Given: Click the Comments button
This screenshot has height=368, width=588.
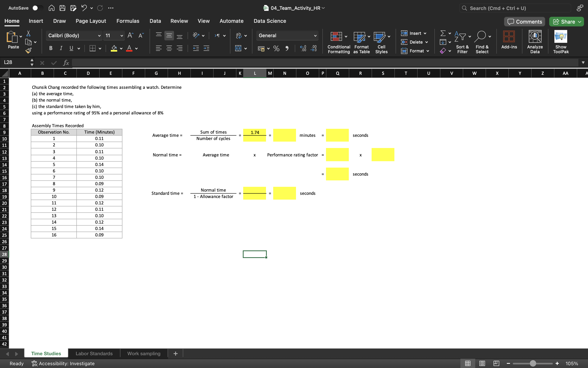Looking at the screenshot, I should (x=525, y=21).
